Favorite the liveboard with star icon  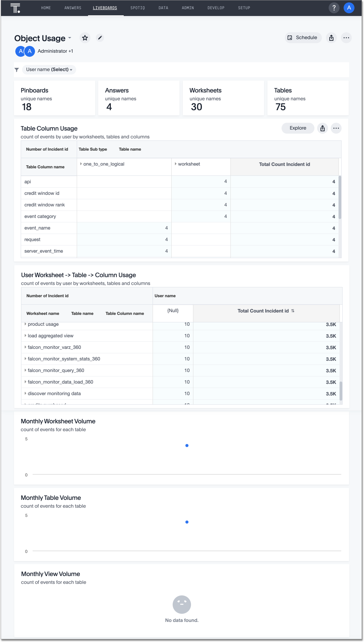tap(85, 38)
